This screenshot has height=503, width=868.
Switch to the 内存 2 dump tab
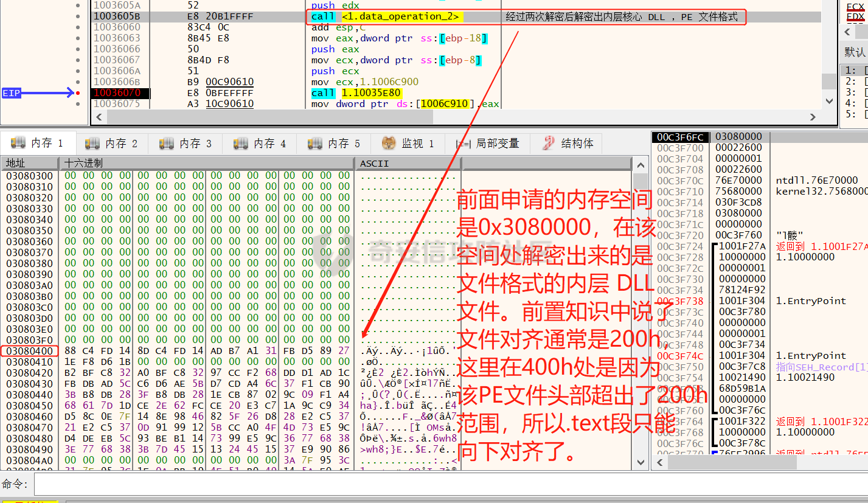tap(113, 144)
